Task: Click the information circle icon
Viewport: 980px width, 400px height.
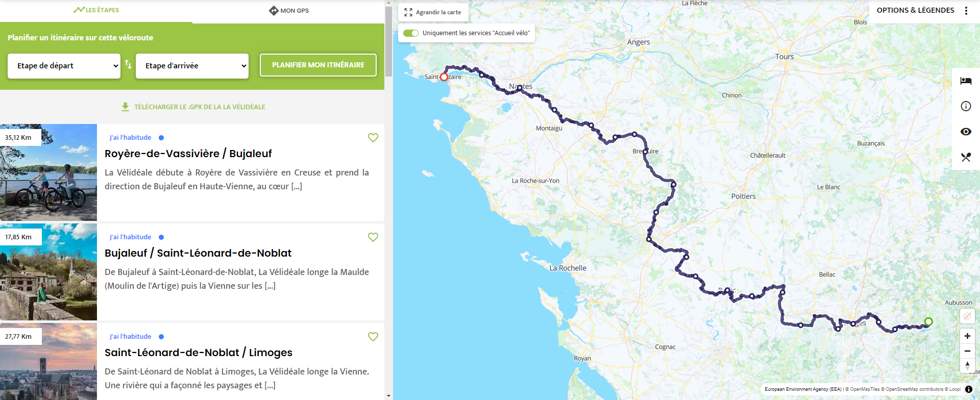Action: (x=966, y=106)
